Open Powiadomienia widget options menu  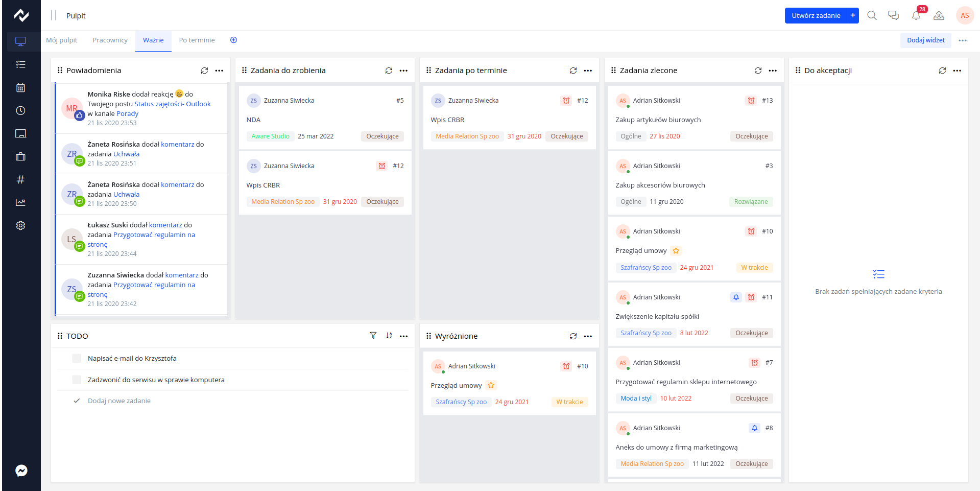219,71
